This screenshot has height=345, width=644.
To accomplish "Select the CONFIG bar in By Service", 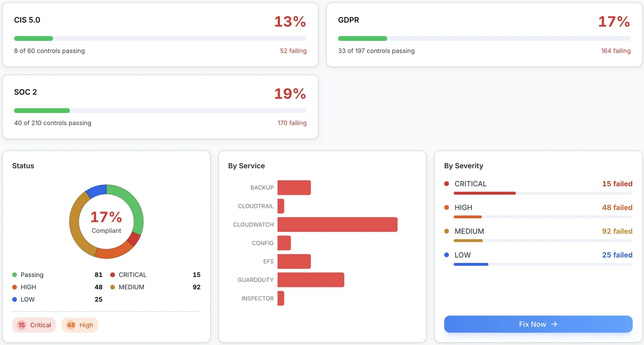I will (x=284, y=243).
